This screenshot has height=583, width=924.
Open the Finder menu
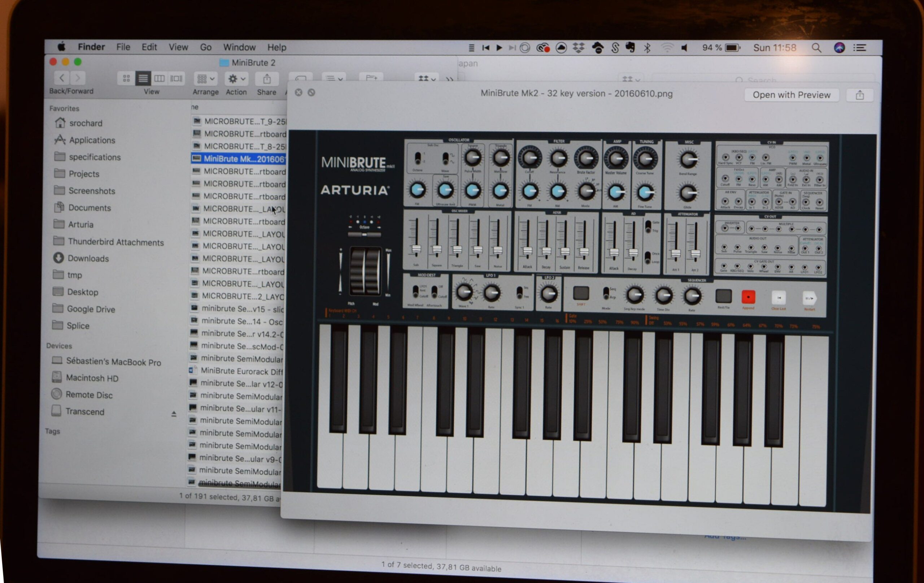coord(91,47)
